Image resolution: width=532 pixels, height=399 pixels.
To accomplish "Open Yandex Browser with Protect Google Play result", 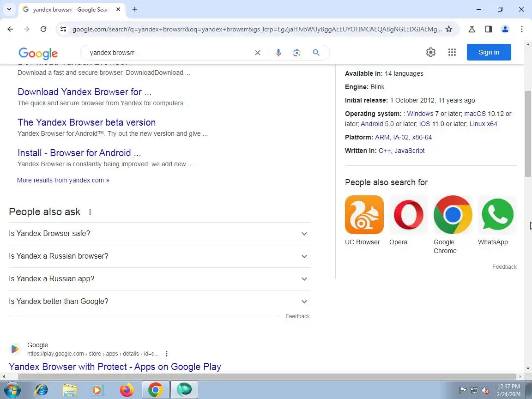I will [115, 367].
